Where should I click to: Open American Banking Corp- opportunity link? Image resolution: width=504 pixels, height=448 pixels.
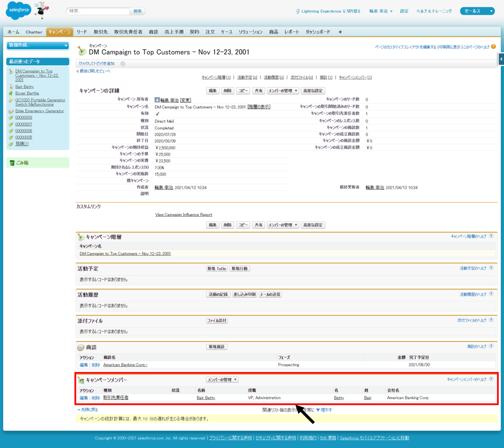[125, 365]
